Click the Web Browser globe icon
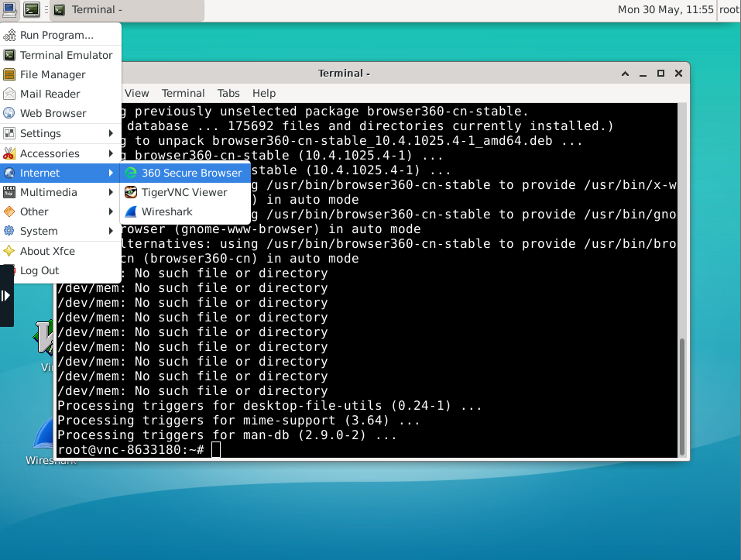Screen dimensions: 741x560 pos(9,113)
